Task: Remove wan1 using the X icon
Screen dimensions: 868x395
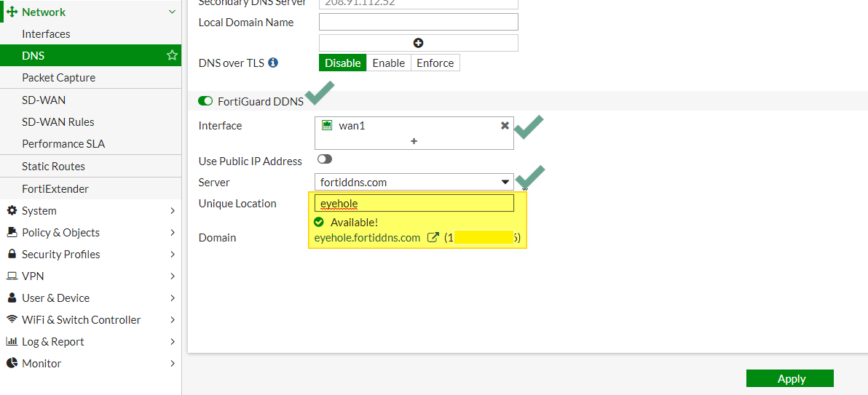Action: pyautogui.click(x=505, y=126)
